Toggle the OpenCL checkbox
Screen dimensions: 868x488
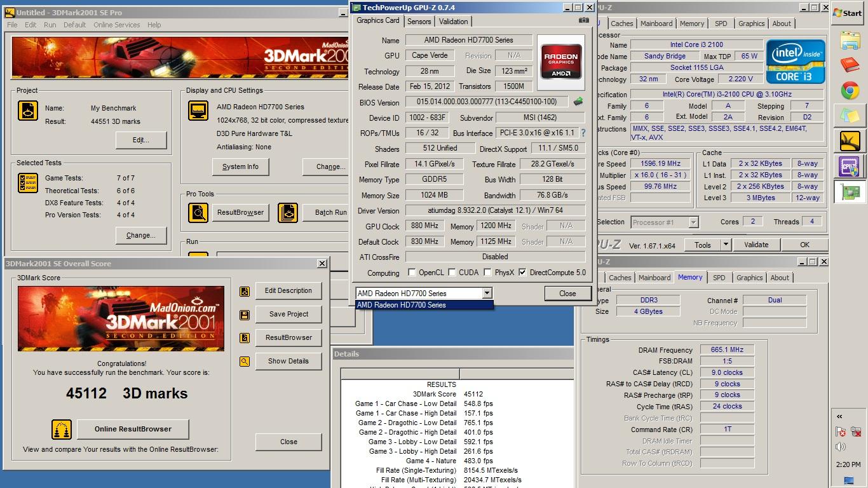412,273
